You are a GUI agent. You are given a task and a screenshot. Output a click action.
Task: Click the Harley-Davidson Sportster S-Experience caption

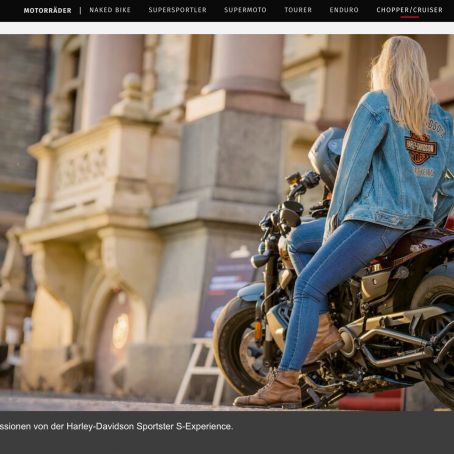(x=116, y=426)
